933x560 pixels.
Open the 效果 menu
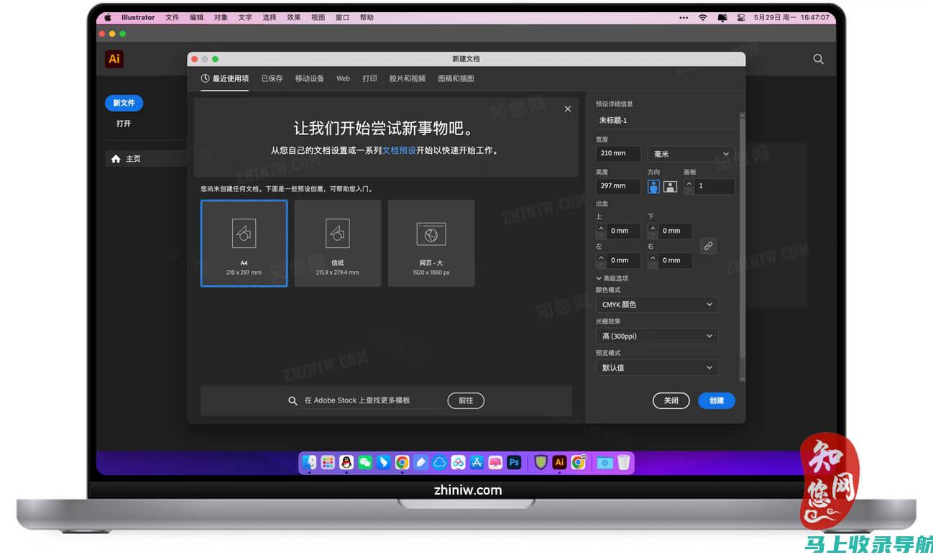click(293, 17)
